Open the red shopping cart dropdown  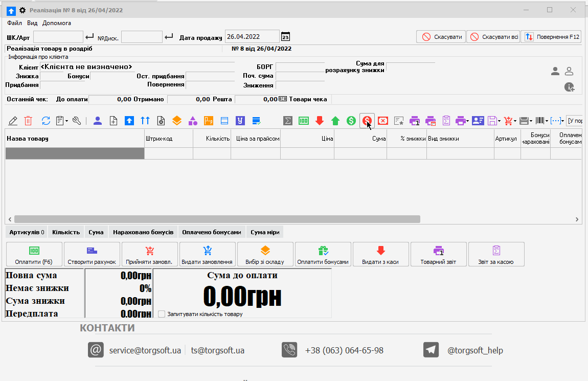pyautogui.click(x=515, y=121)
